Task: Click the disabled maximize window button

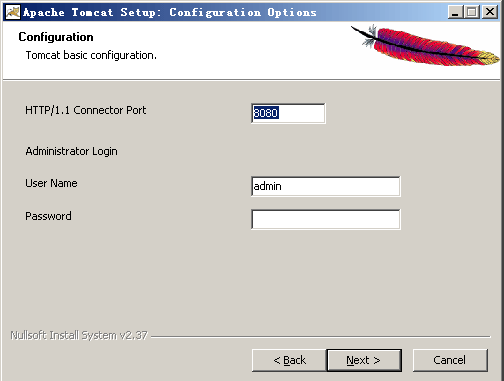Action: pos(472,12)
